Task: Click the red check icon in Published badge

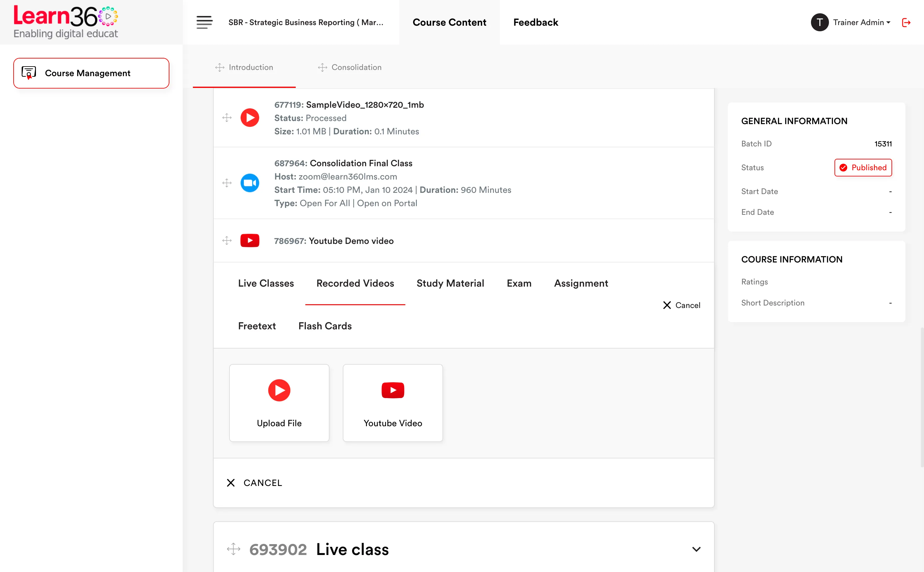Action: [x=843, y=167]
